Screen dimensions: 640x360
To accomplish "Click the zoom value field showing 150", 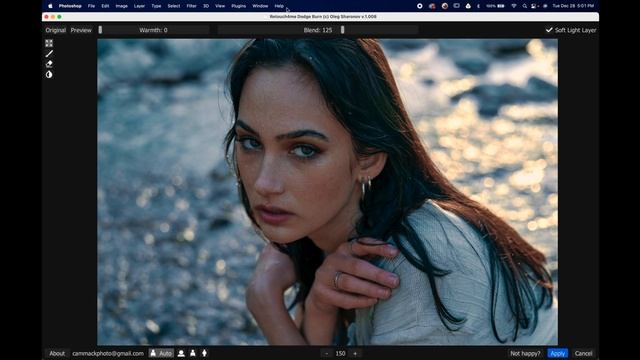I will point(340,353).
